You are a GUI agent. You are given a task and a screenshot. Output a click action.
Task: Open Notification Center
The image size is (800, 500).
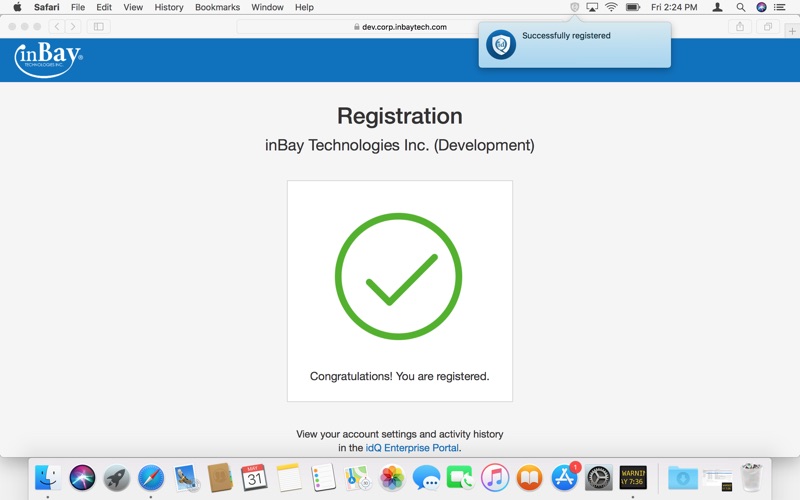click(780, 7)
